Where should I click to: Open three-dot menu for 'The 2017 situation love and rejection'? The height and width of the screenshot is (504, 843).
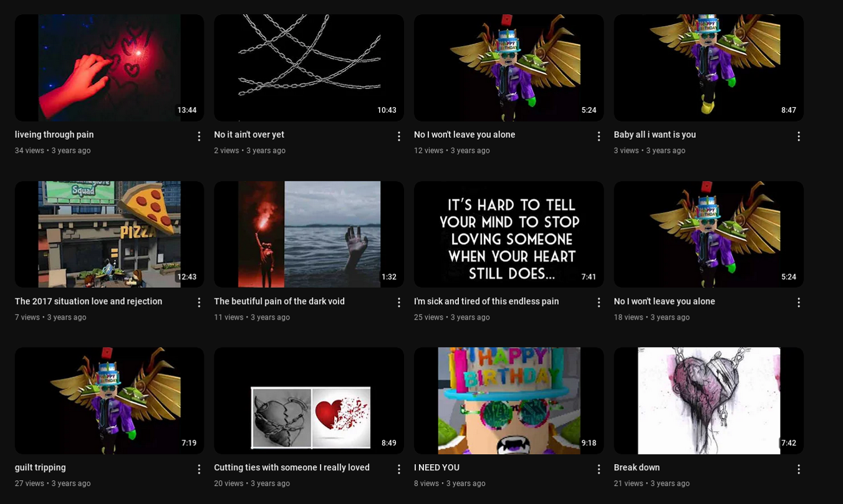pyautogui.click(x=199, y=302)
